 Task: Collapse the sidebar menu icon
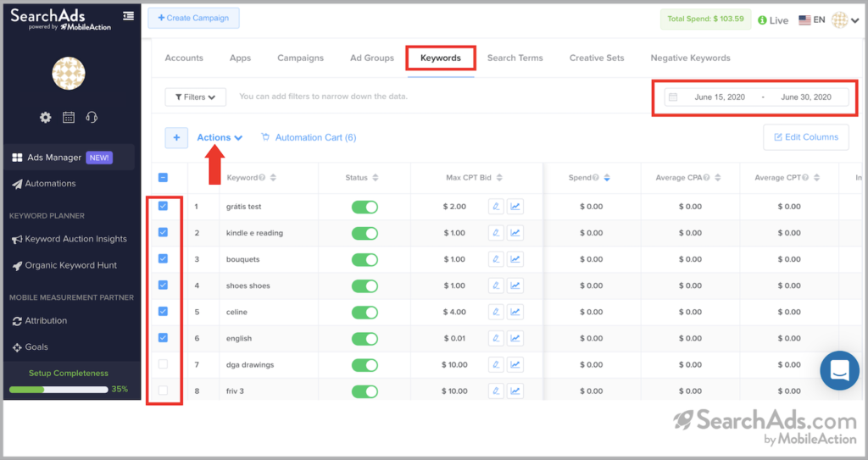coord(129,15)
